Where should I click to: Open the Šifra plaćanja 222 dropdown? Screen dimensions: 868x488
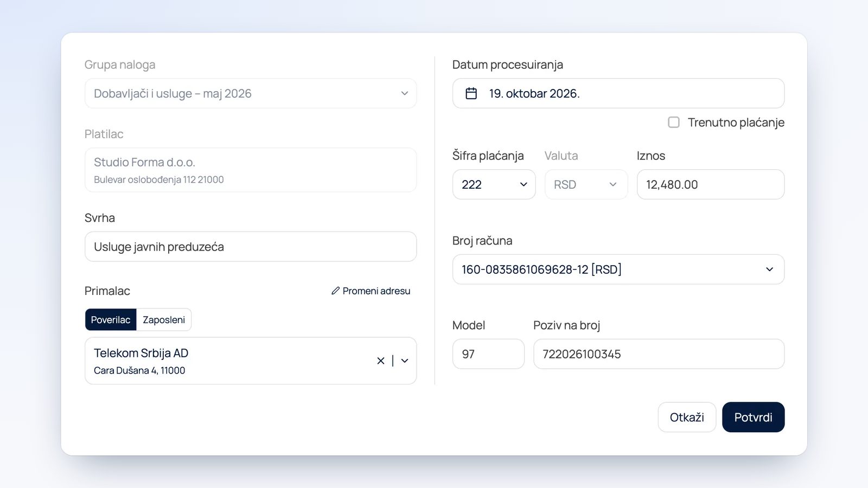[x=494, y=184]
